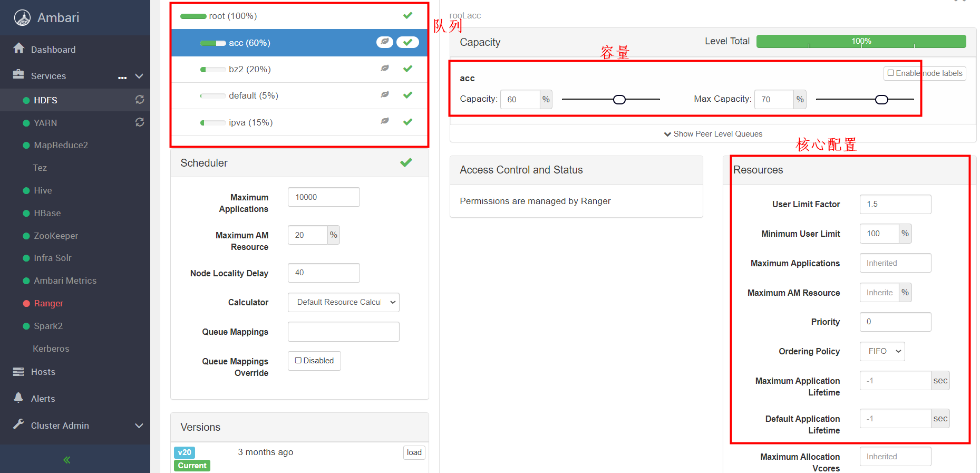
Task: Click the Minimum User Limit field
Action: (x=879, y=234)
